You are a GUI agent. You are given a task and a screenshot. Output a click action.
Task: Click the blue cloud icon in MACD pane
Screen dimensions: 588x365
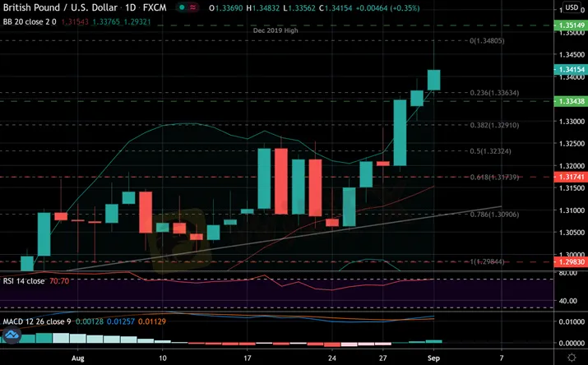point(12,335)
